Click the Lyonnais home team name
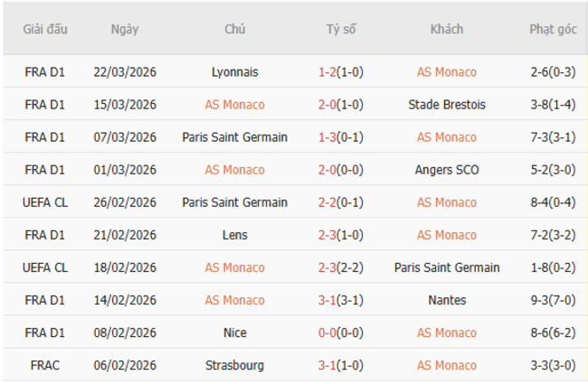588x384 pixels. [x=234, y=72]
